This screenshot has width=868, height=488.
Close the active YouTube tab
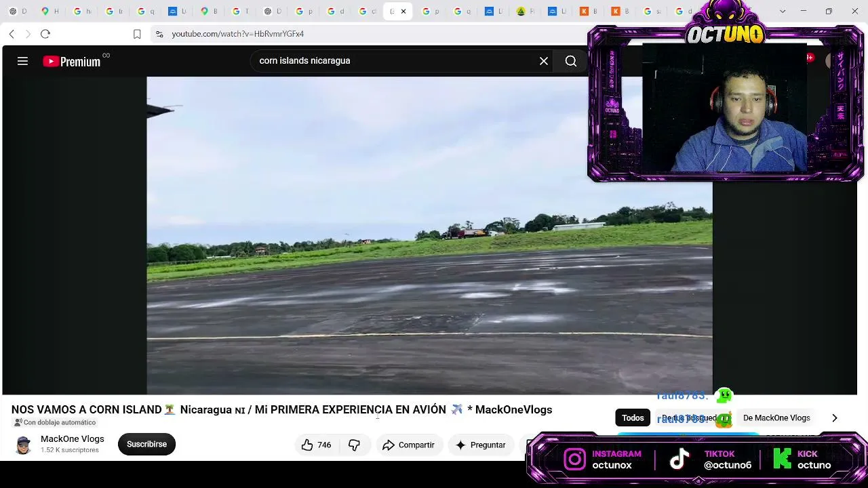[x=403, y=12]
